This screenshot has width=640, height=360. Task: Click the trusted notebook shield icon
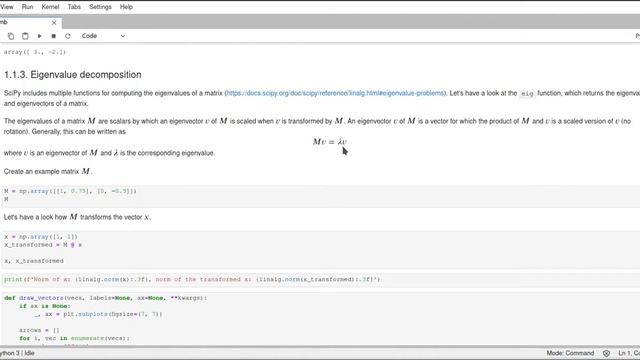point(606,353)
